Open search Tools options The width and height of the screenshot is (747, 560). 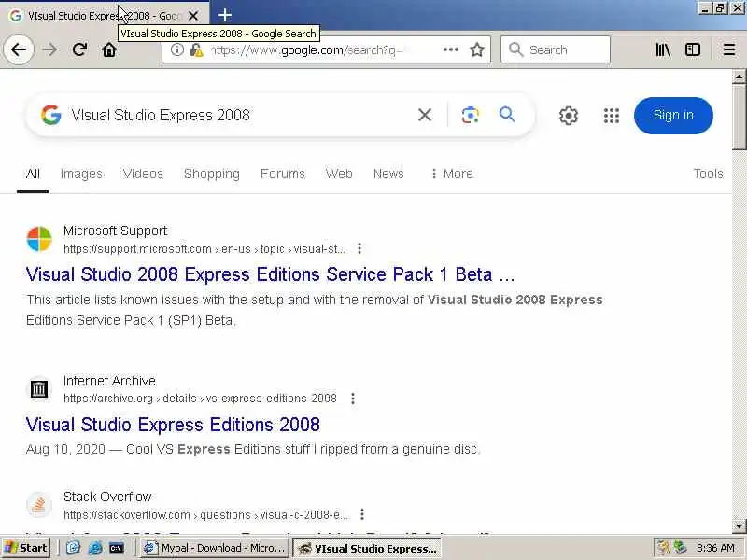click(708, 174)
